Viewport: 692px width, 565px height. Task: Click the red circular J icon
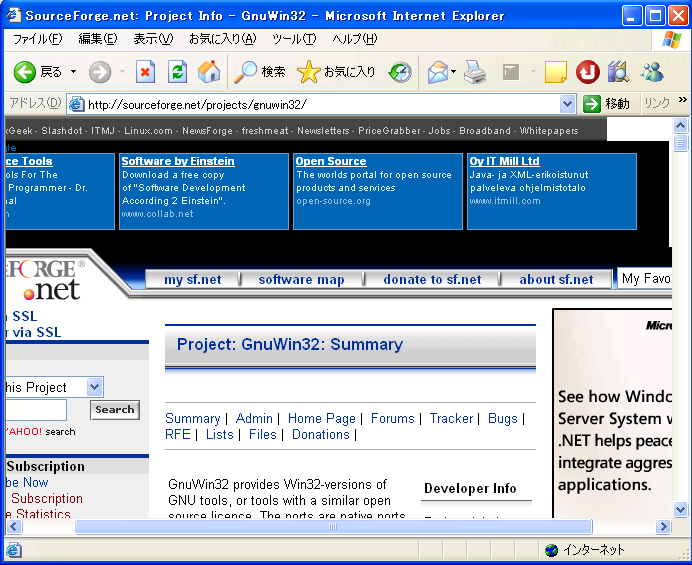coord(587,72)
